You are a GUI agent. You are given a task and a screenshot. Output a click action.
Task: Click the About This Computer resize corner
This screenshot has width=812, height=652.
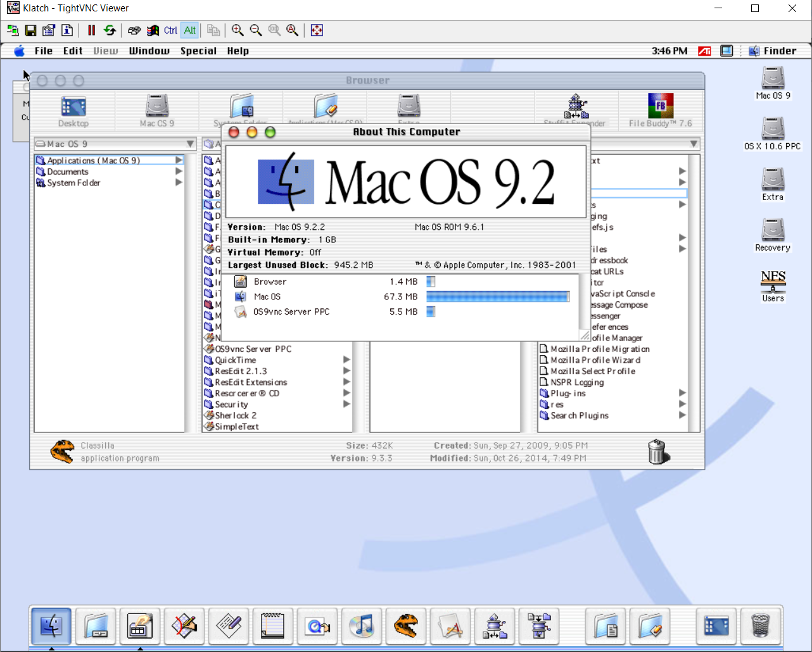tap(584, 335)
